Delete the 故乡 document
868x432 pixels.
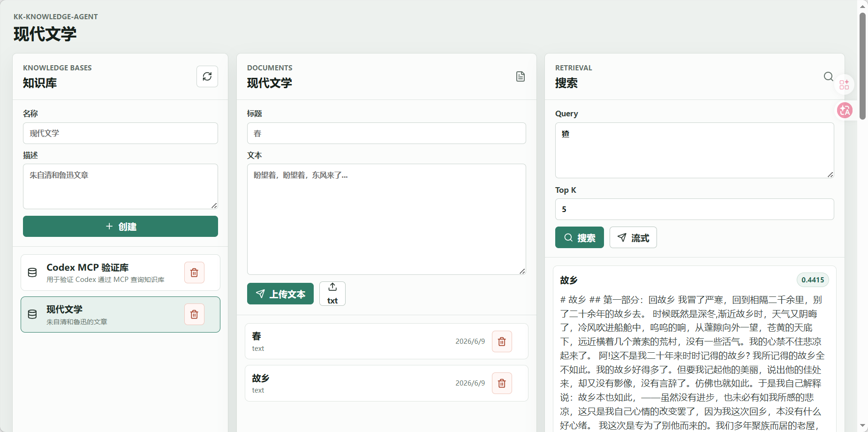(502, 383)
